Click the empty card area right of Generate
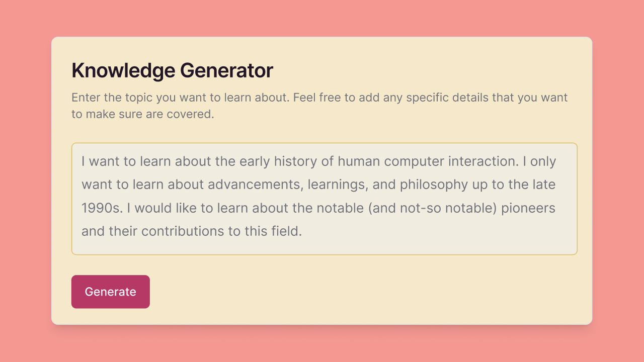The width and height of the screenshot is (644, 362). 352,292
